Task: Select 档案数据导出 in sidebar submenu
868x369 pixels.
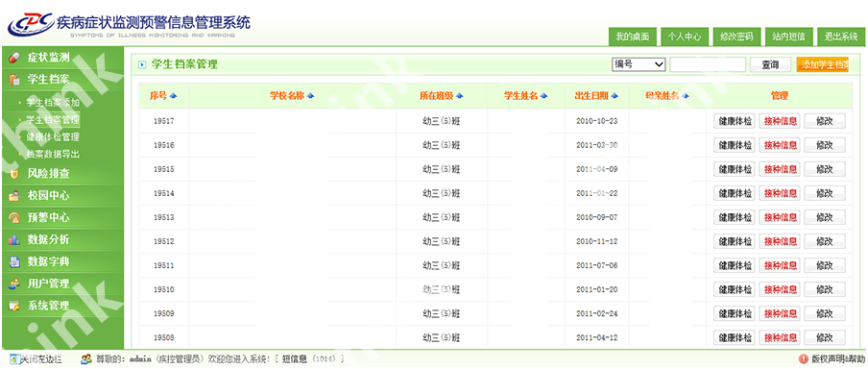Action: point(53,154)
